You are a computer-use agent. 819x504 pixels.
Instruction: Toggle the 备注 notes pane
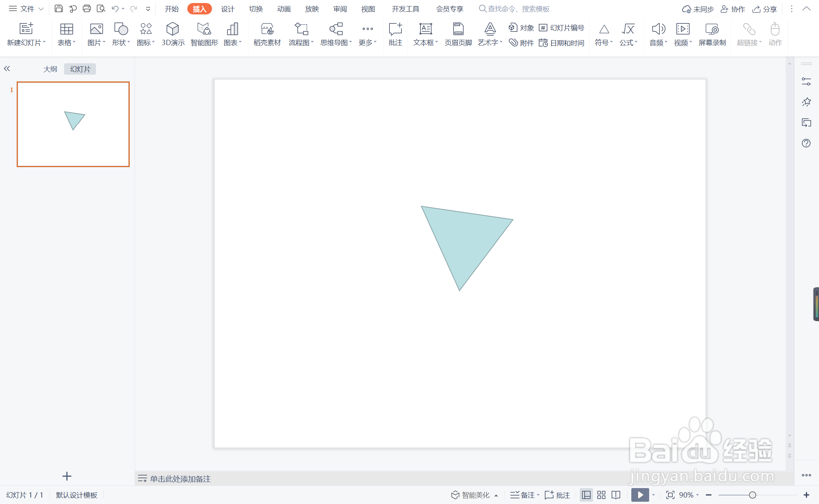click(x=524, y=495)
